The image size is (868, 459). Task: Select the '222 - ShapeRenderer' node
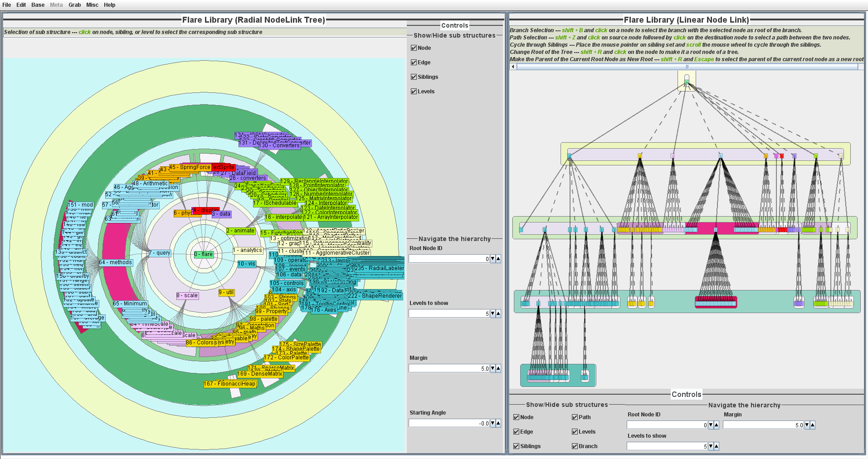375,296
